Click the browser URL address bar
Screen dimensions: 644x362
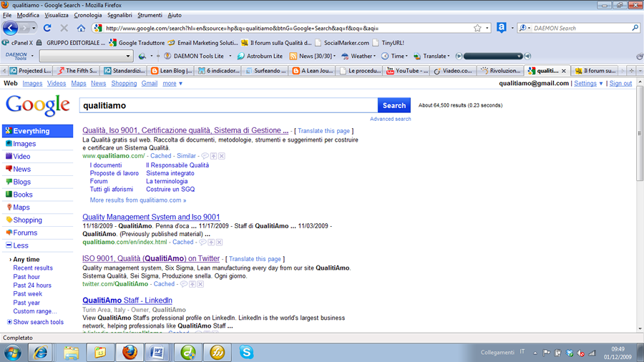tap(288, 28)
